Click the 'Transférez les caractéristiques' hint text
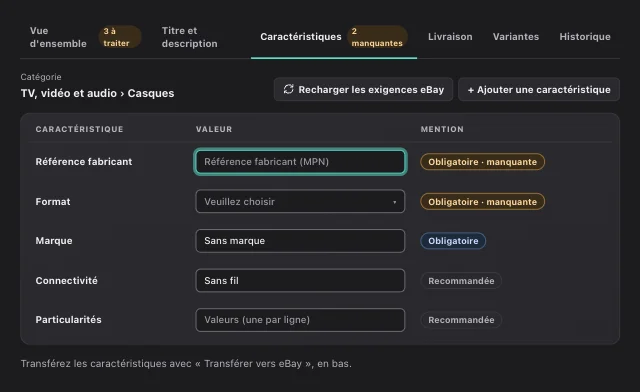The height and width of the screenshot is (392, 640). (186, 363)
